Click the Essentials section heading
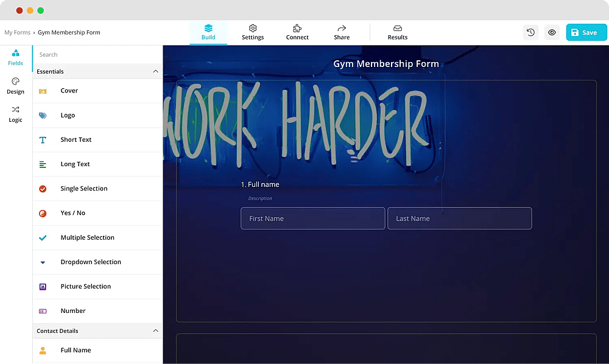The height and width of the screenshot is (364, 609). pos(50,71)
